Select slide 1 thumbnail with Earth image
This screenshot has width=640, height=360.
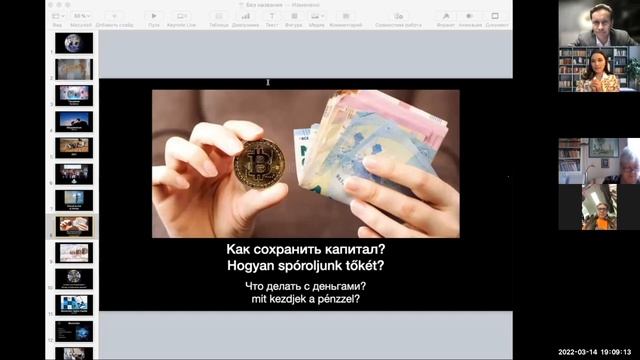74,43
